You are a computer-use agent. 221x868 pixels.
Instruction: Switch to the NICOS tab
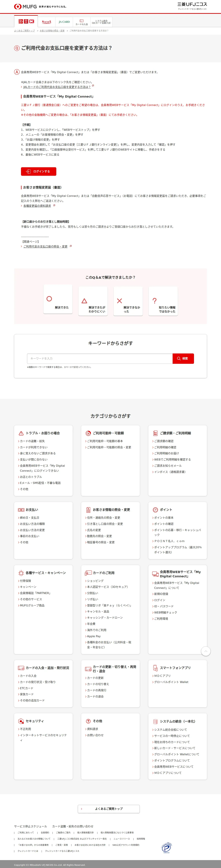coord(46,22)
